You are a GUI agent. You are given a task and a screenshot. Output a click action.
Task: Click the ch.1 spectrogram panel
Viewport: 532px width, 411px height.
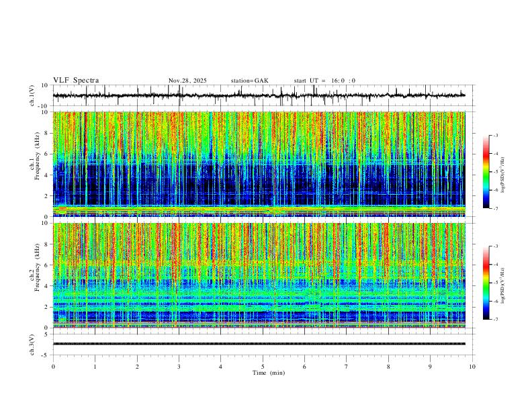click(259, 164)
